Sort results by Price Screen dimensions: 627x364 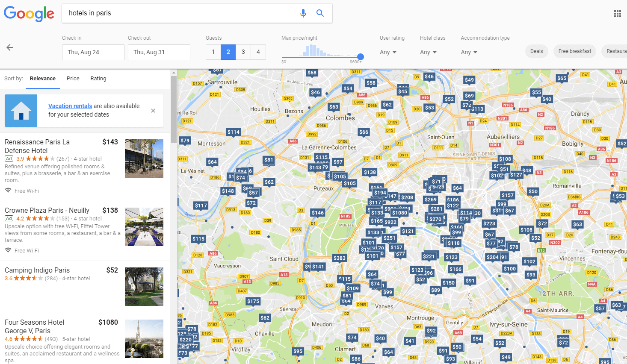point(73,79)
